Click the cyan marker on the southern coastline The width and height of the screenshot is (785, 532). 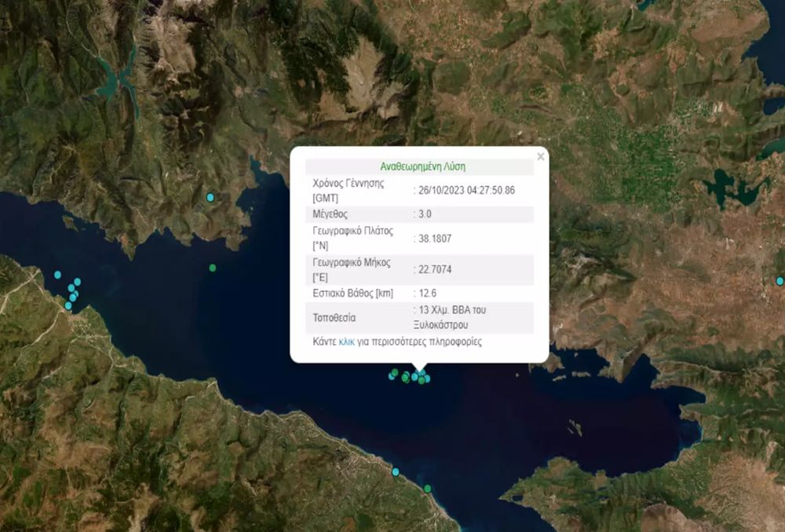coord(396,472)
